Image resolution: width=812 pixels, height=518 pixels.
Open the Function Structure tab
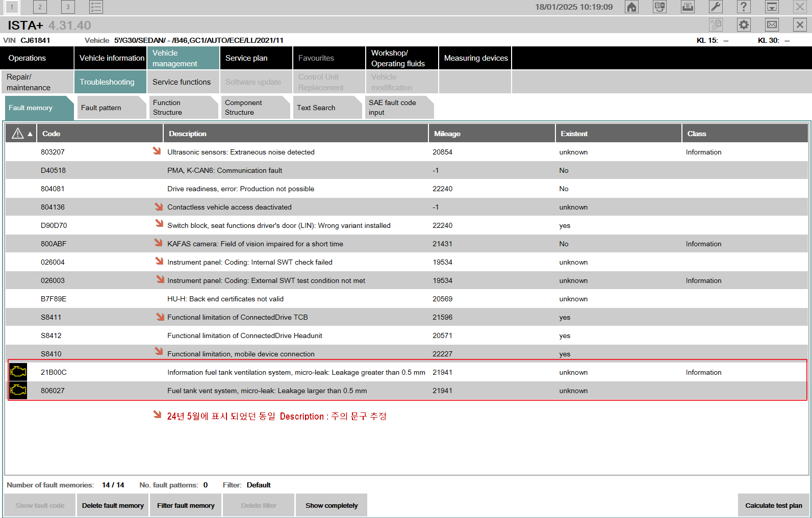click(x=184, y=108)
